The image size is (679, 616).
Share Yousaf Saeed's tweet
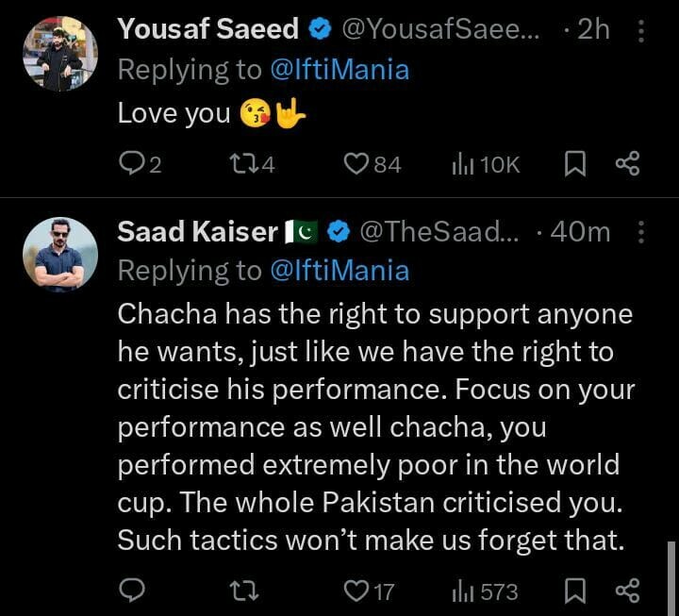click(x=627, y=165)
